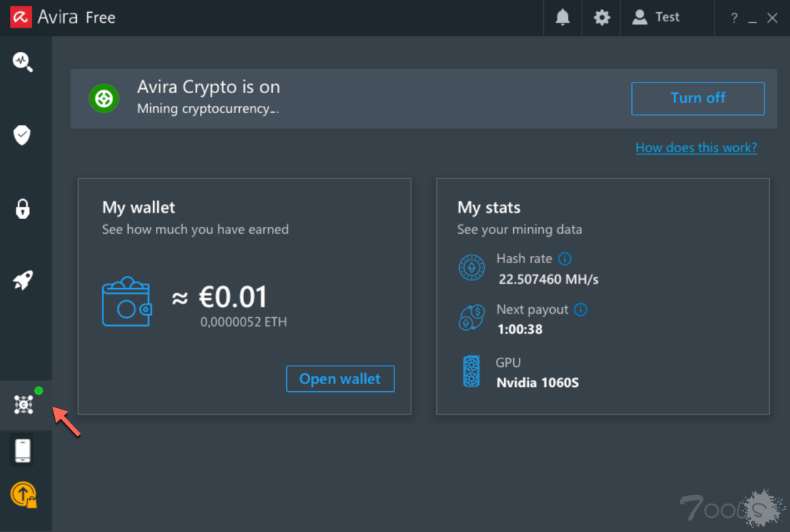Open settings via the gear icon
Screen dimensions: 790x532
pyautogui.click(x=602, y=18)
